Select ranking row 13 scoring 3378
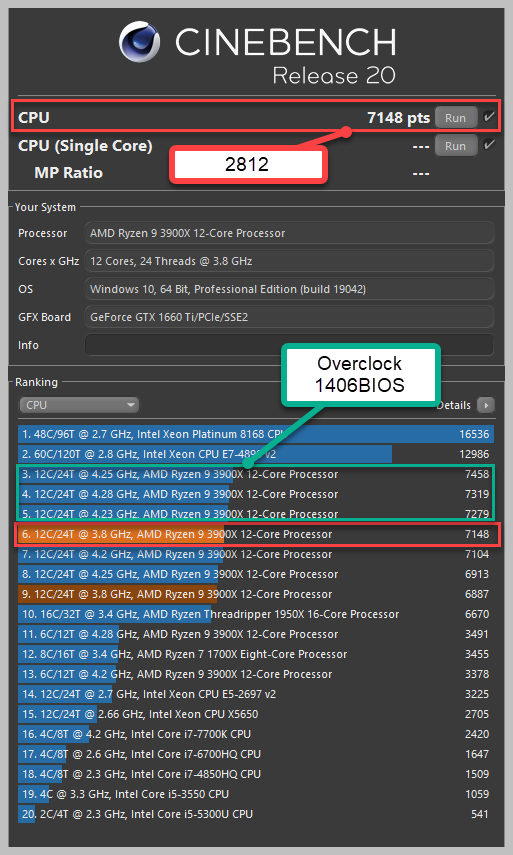This screenshot has height=855, width=513. 256,675
